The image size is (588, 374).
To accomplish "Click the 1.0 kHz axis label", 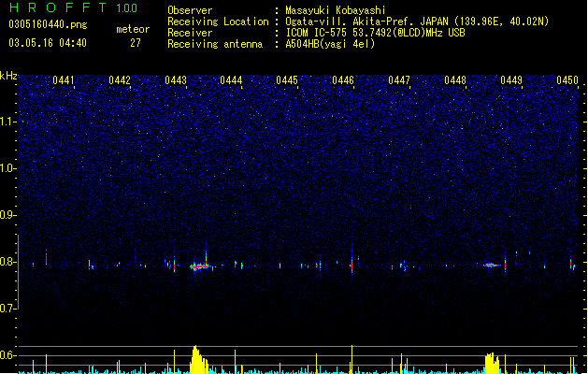I will (x=8, y=168).
